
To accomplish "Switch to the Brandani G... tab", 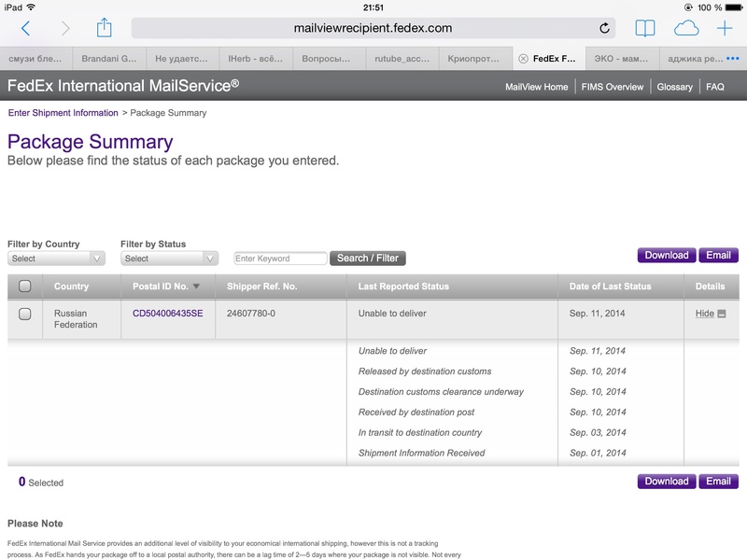I will pos(109,59).
